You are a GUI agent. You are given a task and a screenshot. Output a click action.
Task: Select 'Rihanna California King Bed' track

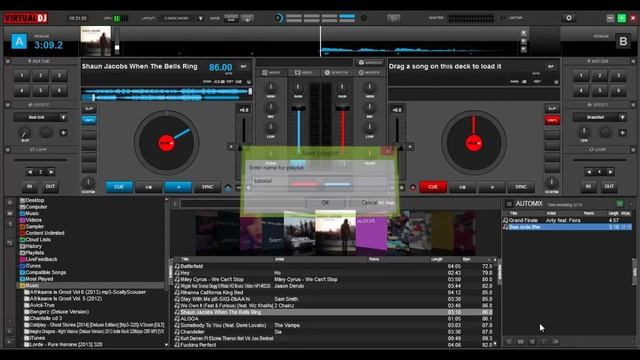point(334,292)
